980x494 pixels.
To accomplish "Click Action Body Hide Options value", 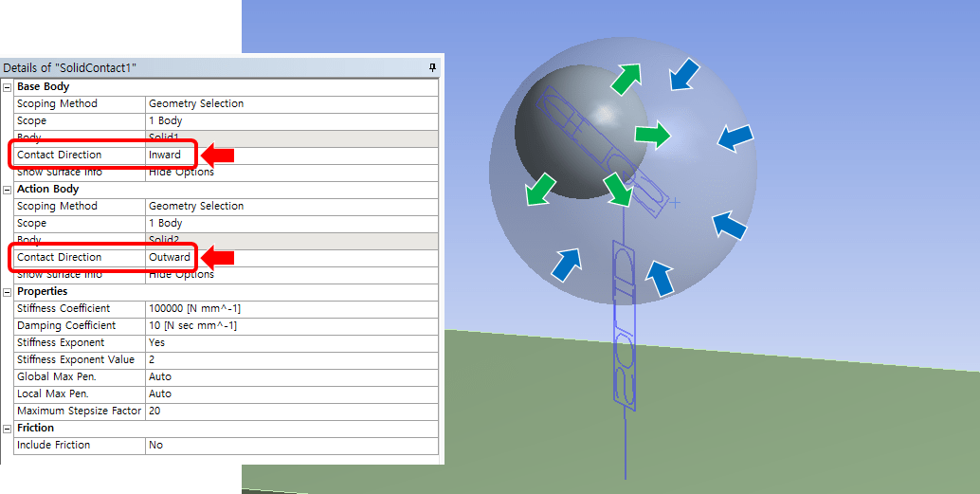I will [291, 275].
